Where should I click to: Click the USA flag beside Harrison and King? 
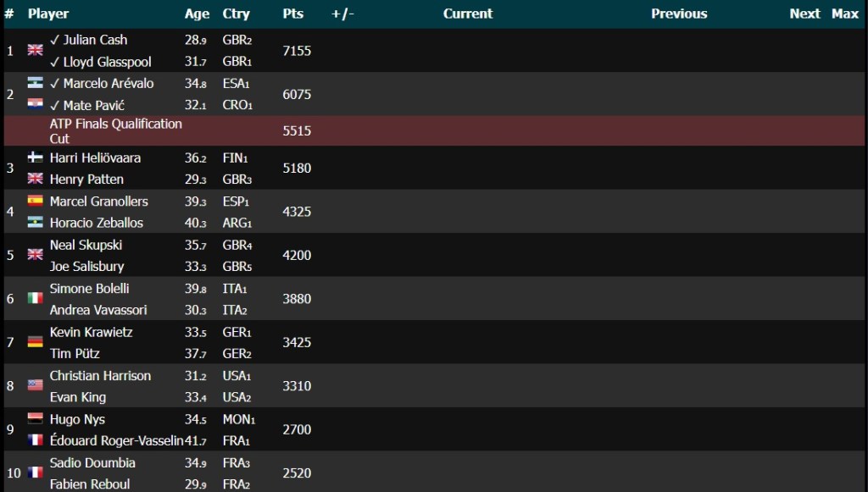point(35,385)
